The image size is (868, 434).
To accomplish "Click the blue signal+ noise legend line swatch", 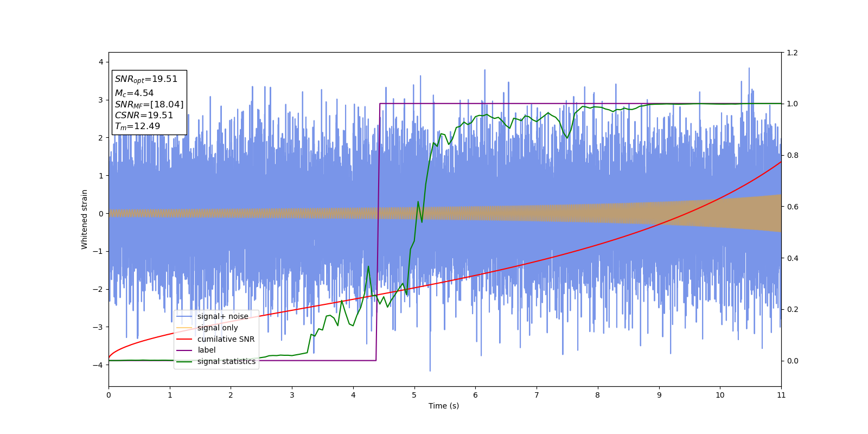I will pyautogui.click(x=184, y=316).
